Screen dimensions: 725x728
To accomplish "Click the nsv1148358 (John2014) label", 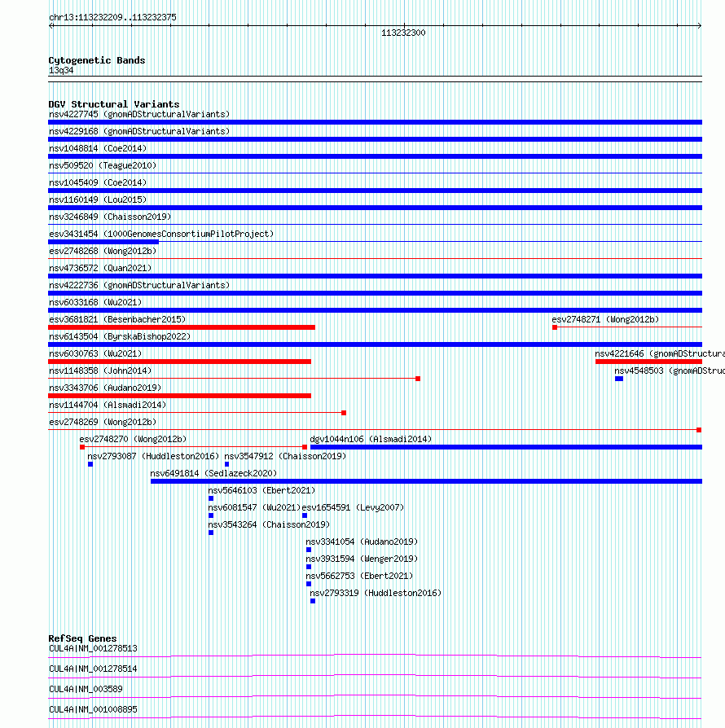I will pyautogui.click(x=100, y=371).
